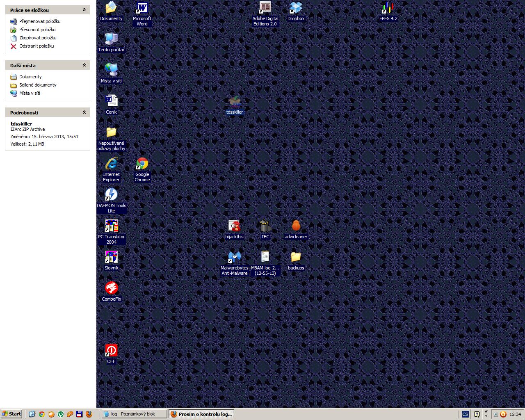
Task: Click the orange avast tray icon
Action: (x=503, y=414)
